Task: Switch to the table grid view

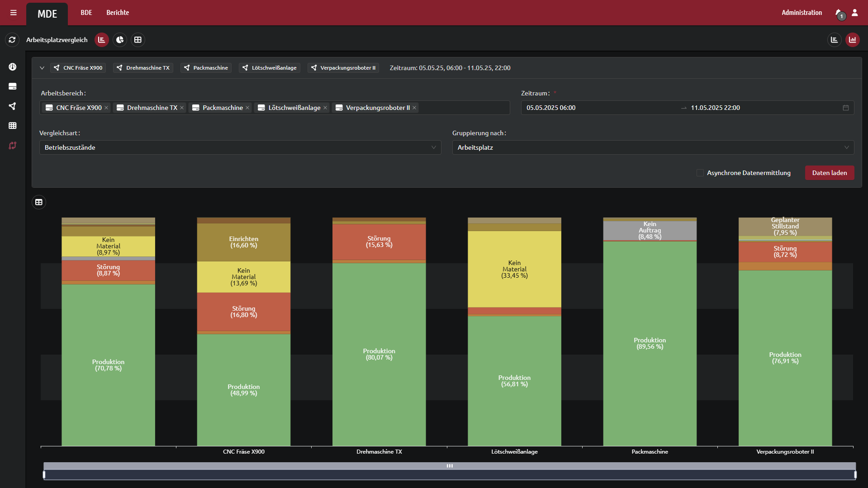Action: click(x=138, y=40)
